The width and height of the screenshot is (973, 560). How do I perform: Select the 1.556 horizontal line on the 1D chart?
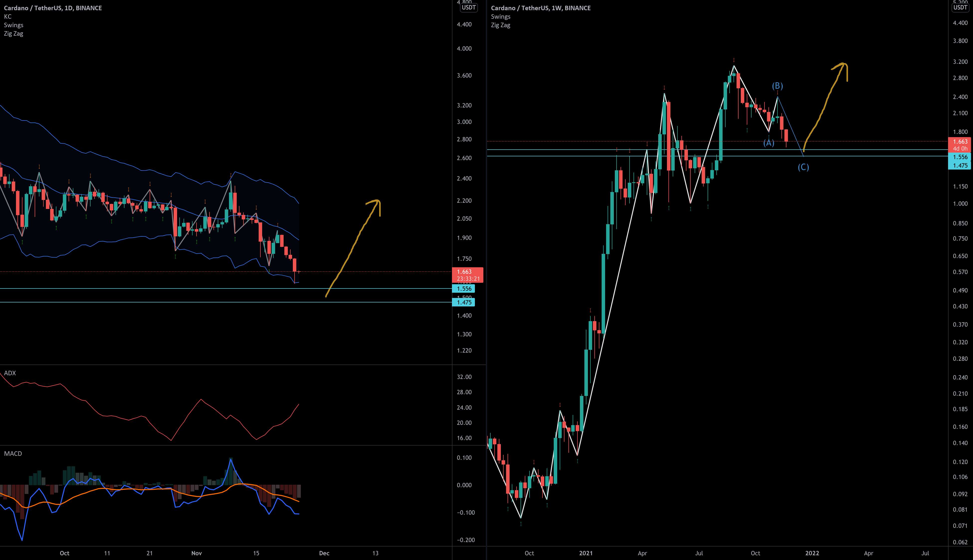(226, 288)
